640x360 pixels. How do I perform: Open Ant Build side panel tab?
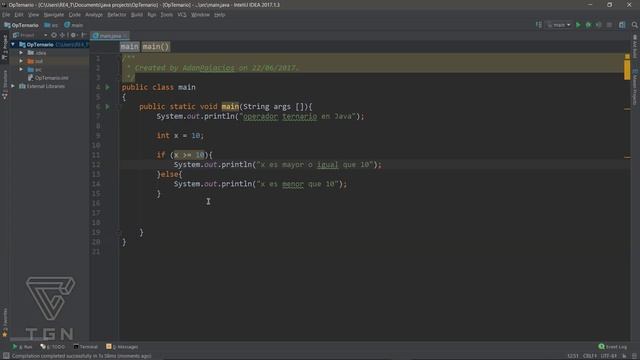[x=635, y=46]
